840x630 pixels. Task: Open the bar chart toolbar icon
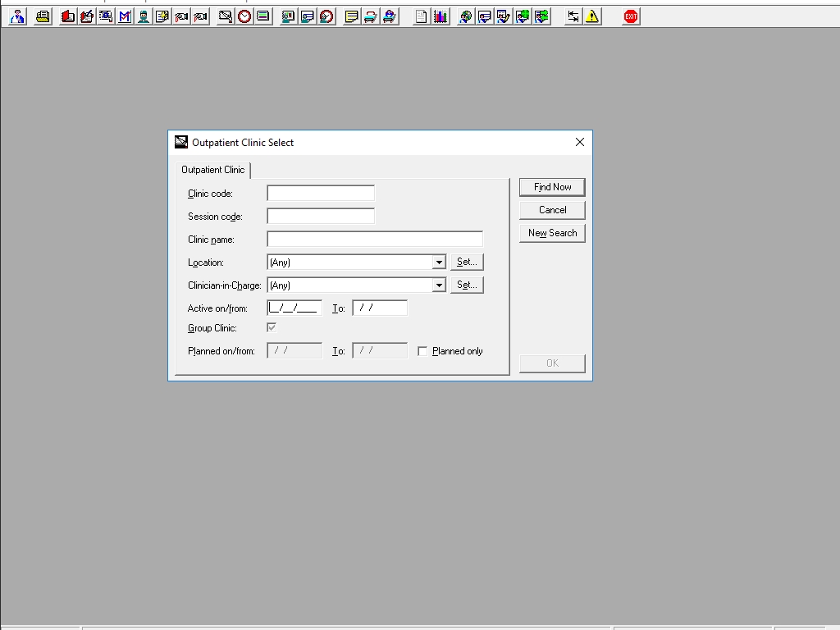click(x=441, y=16)
